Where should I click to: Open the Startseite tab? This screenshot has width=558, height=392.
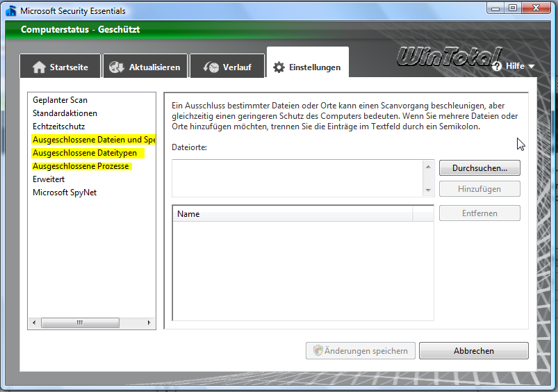point(60,66)
